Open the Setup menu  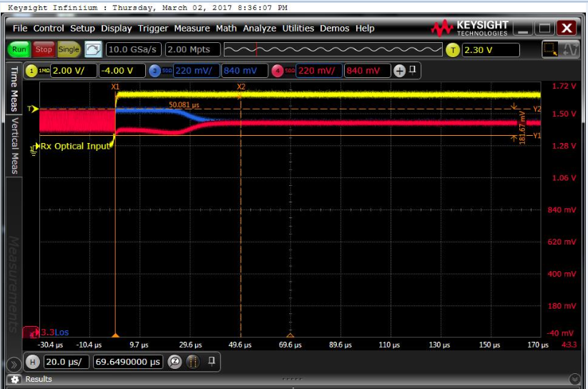pos(82,29)
